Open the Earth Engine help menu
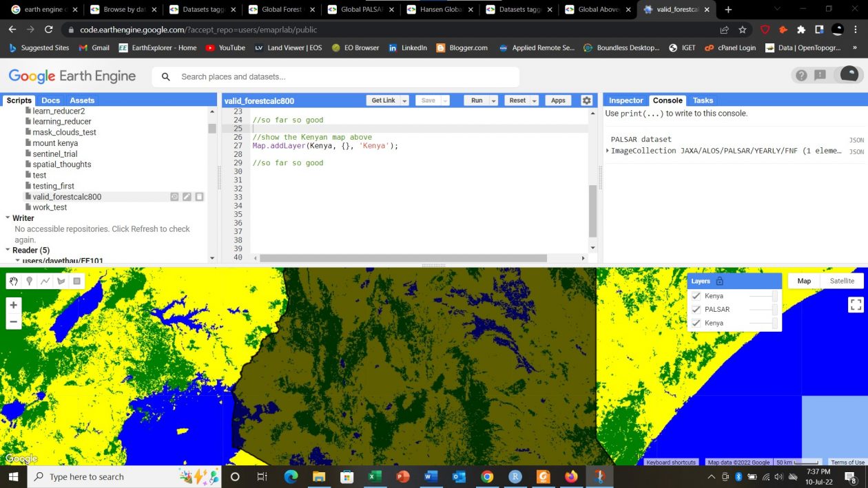Image resolution: width=868 pixels, height=488 pixels. pyautogui.click(x=801, y=76)
